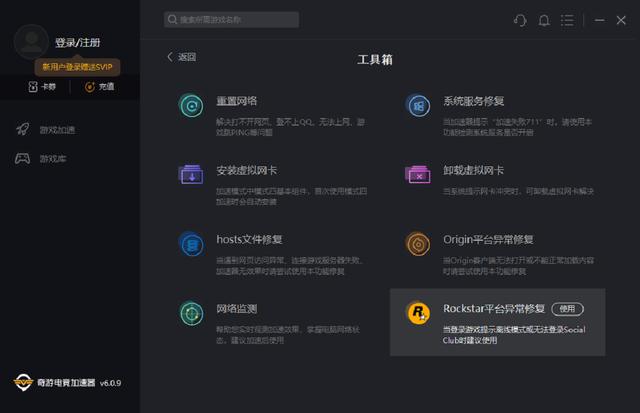640x413 pixels.
Task: Click the 网络监测 description text
Action: point(288,335)
